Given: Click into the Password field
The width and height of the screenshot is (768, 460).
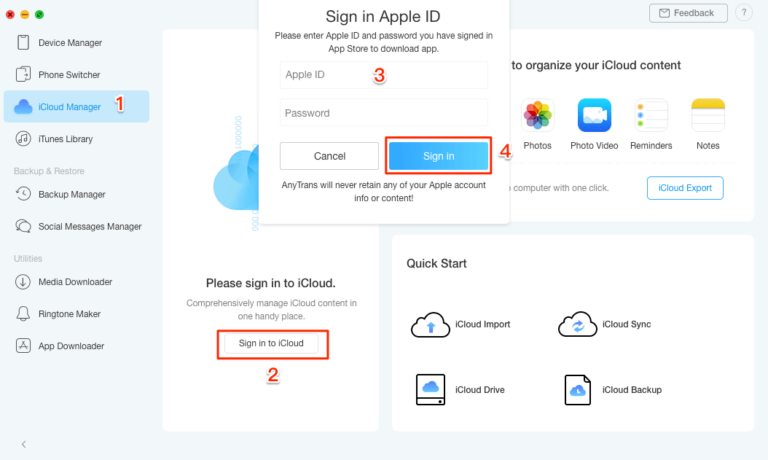Looking at the screenshot, I should [384, 113].
